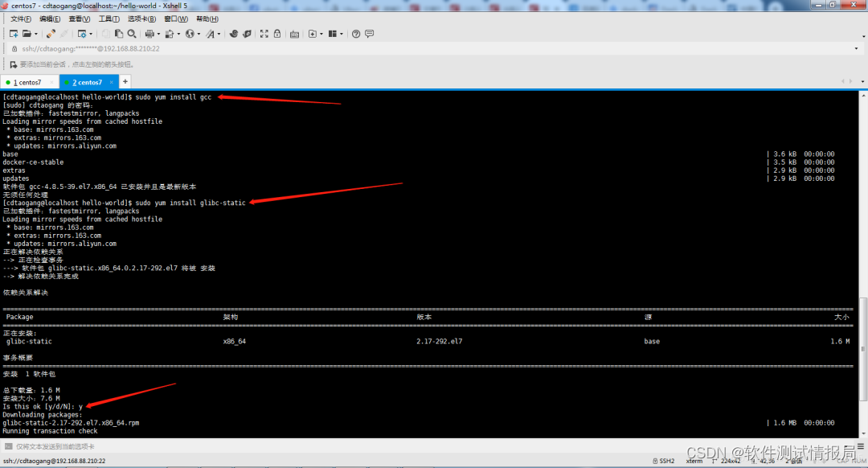Click the toolbar options arrow at right edge
This screenshot has height=468, width=868.
(863, 36)
